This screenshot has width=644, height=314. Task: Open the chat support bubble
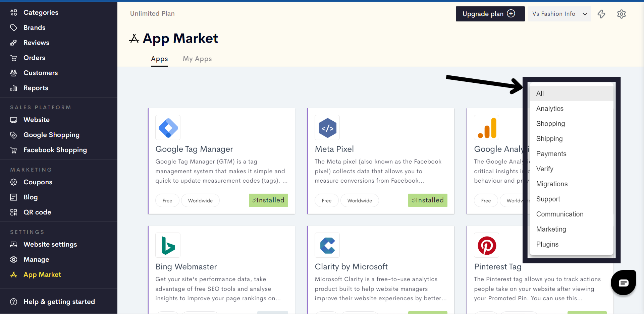tap(623, 282)
